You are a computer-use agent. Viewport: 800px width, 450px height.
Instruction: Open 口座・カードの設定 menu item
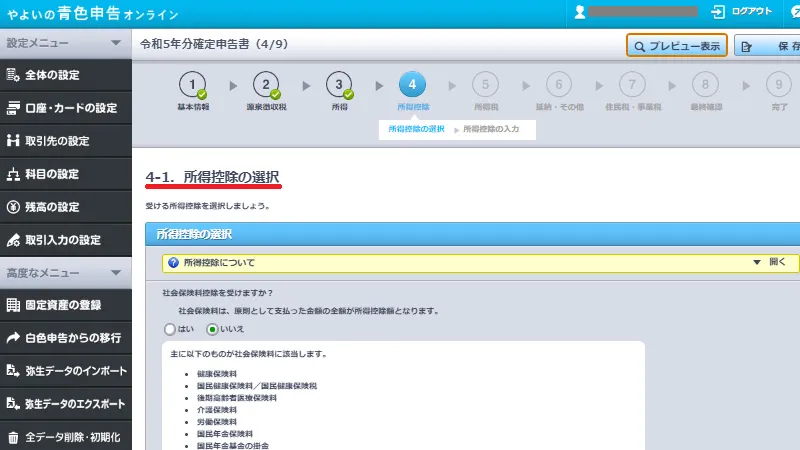(66, 108)
